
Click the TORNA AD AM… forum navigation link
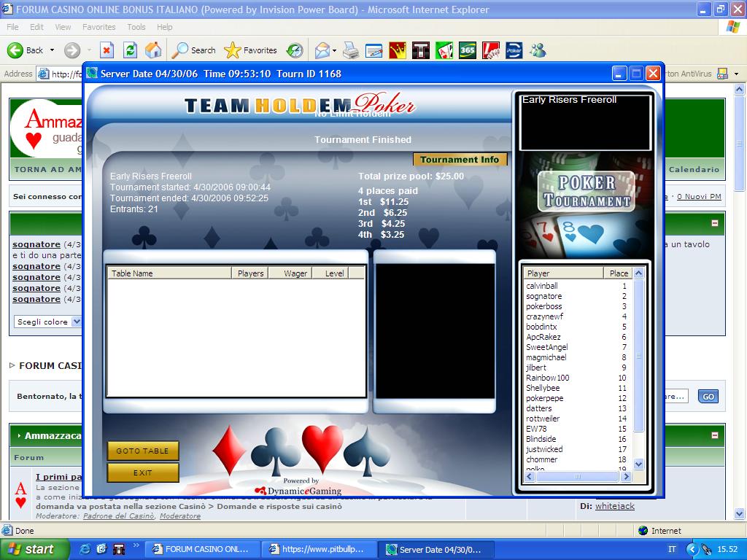point(47,169)
